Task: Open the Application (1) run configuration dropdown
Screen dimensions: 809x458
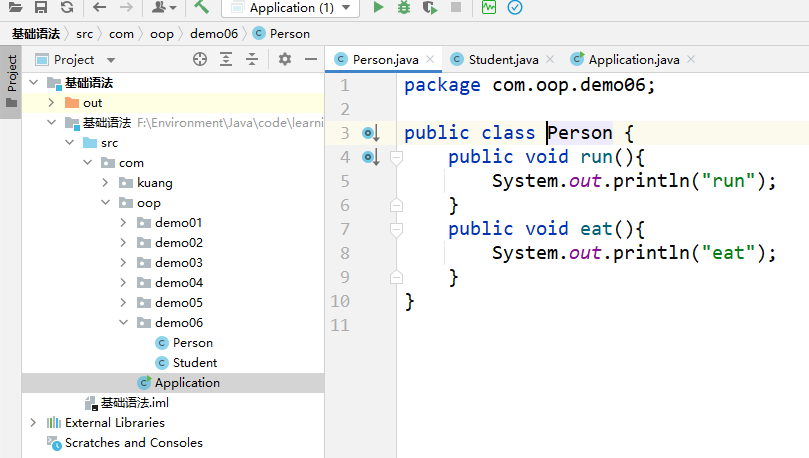Action: (290, 8)
